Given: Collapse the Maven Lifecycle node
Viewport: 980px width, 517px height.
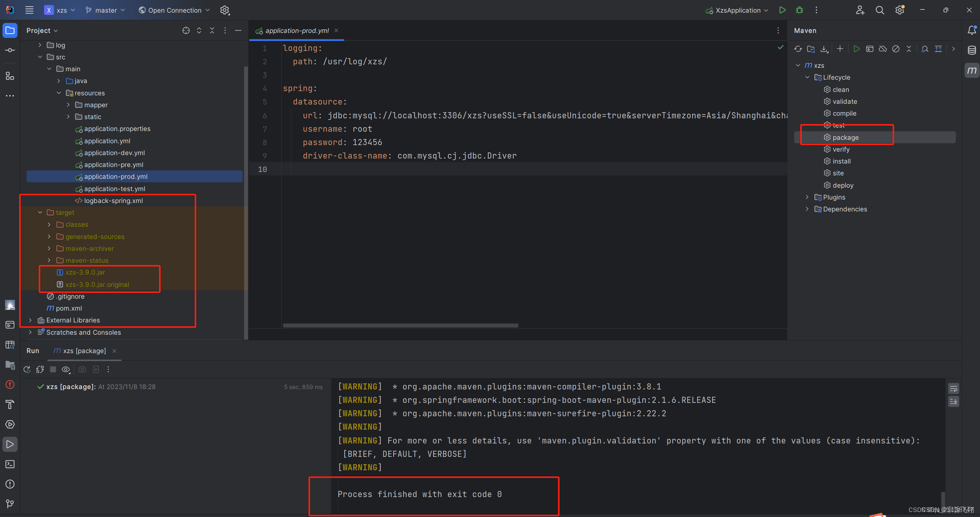Looking at the screenshot, I should click(x=807, y=77).
